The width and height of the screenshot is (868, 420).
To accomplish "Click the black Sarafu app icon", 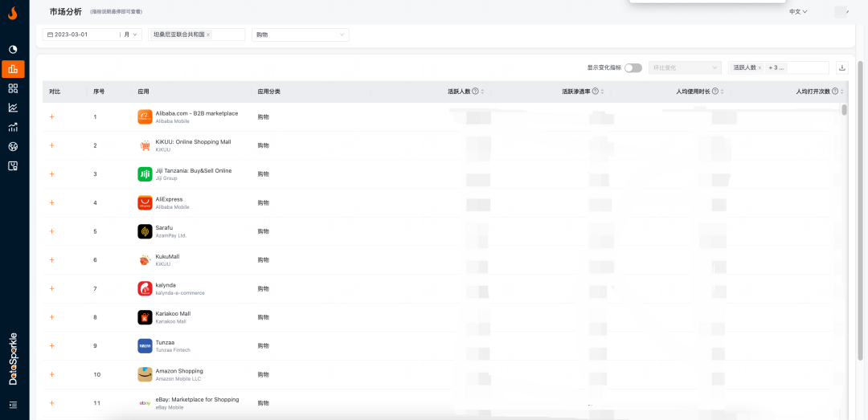I will pyautogui.click(x=145, y=231).
